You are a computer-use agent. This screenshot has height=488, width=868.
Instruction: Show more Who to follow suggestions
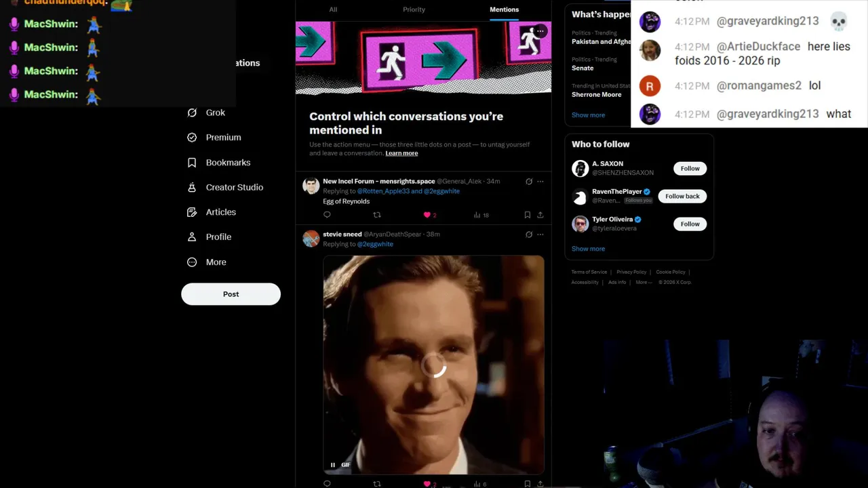pos(588,249)
